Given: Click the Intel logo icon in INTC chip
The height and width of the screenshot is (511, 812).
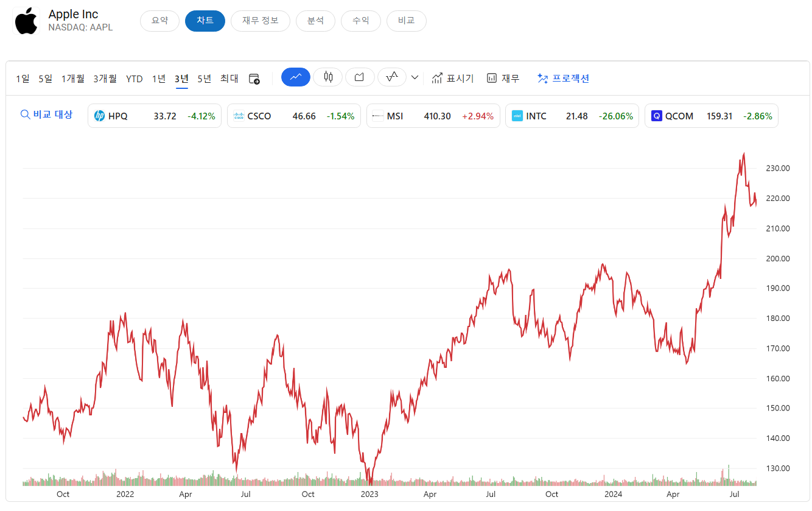Looking at the screenshot, I should coord(517,116).
